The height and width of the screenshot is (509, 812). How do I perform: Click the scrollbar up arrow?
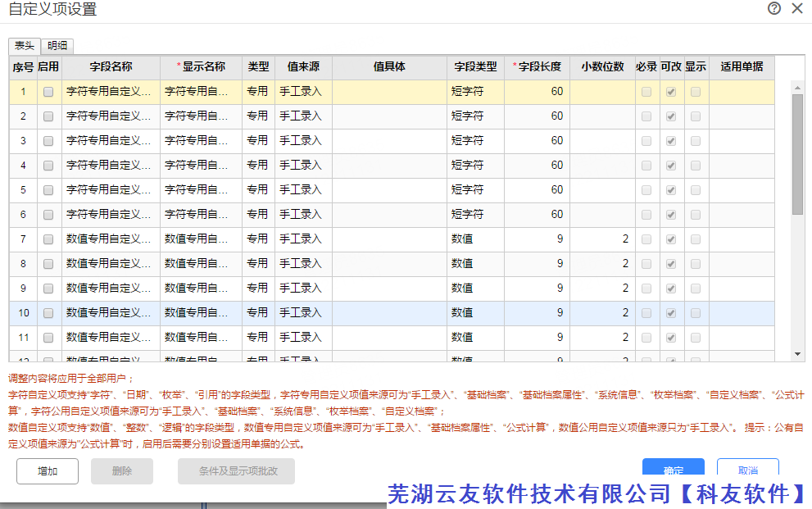(x=797, y=85)
